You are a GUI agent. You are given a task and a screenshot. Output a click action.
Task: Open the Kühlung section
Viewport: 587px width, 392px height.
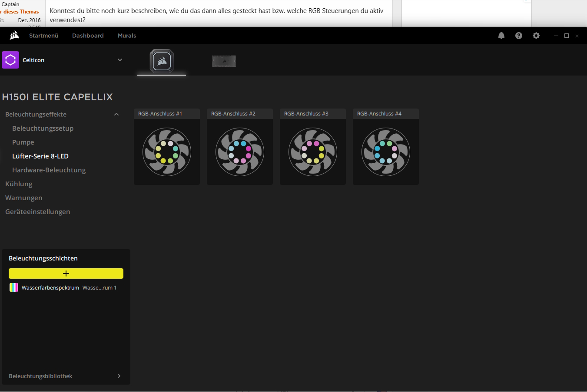[x=19, y=184]
